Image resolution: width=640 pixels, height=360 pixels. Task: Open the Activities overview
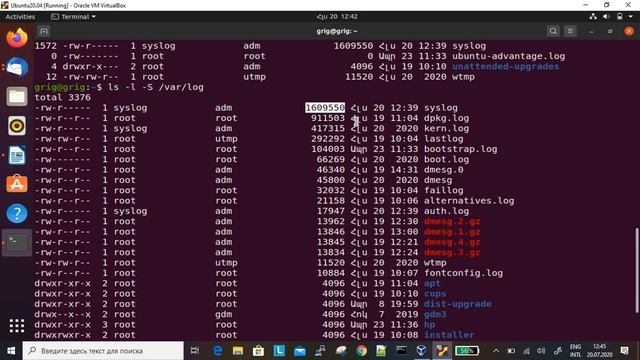click(20, 17)
